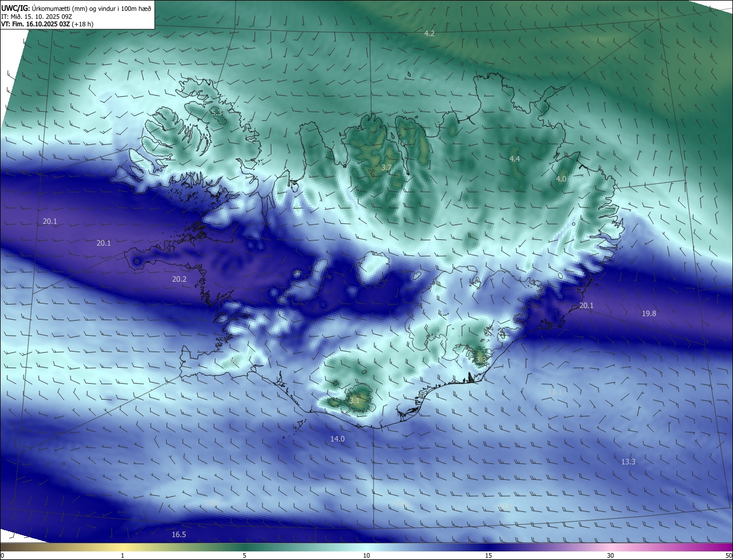Click the 20.1 value beside 19.8
Viewport: 733px width, 560px height.
(x=586, y=306)
